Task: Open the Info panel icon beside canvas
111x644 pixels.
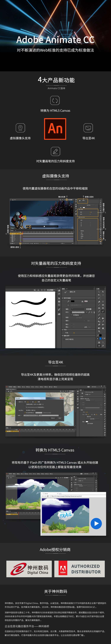Action: 59,302
